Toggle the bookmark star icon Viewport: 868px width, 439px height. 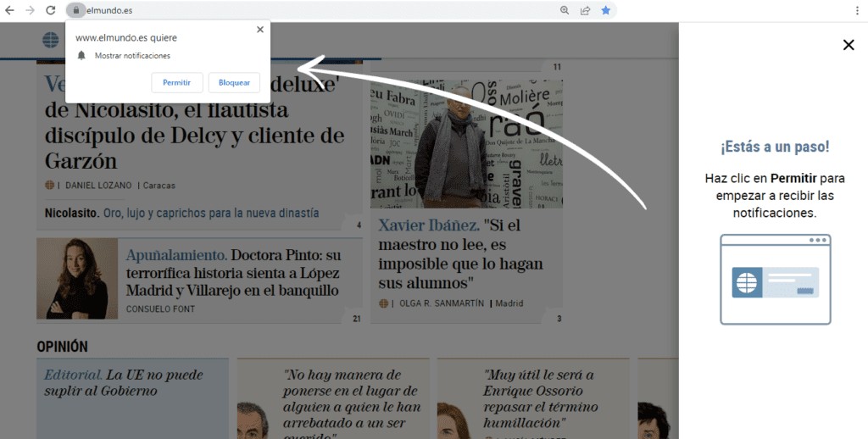pos(606,10)
